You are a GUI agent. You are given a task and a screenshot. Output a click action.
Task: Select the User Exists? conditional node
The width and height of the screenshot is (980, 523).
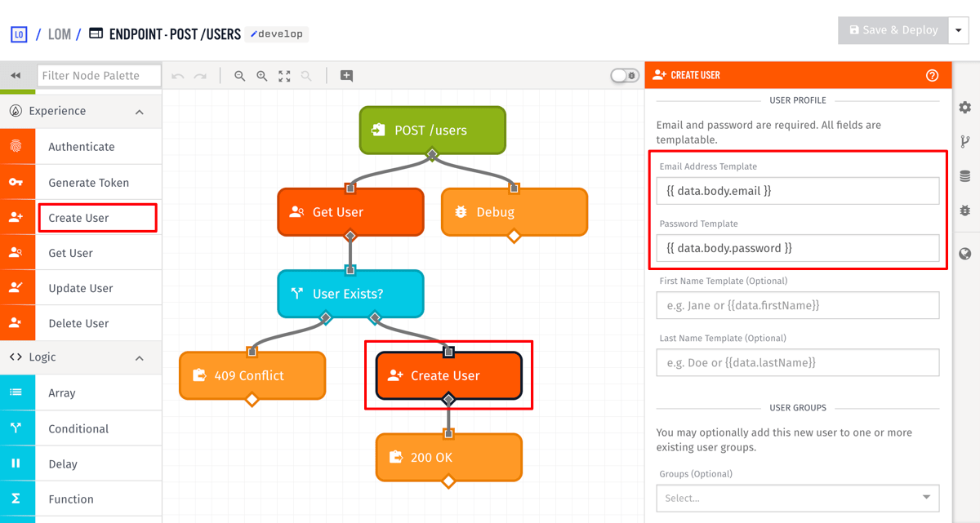(x=350, y=294)
